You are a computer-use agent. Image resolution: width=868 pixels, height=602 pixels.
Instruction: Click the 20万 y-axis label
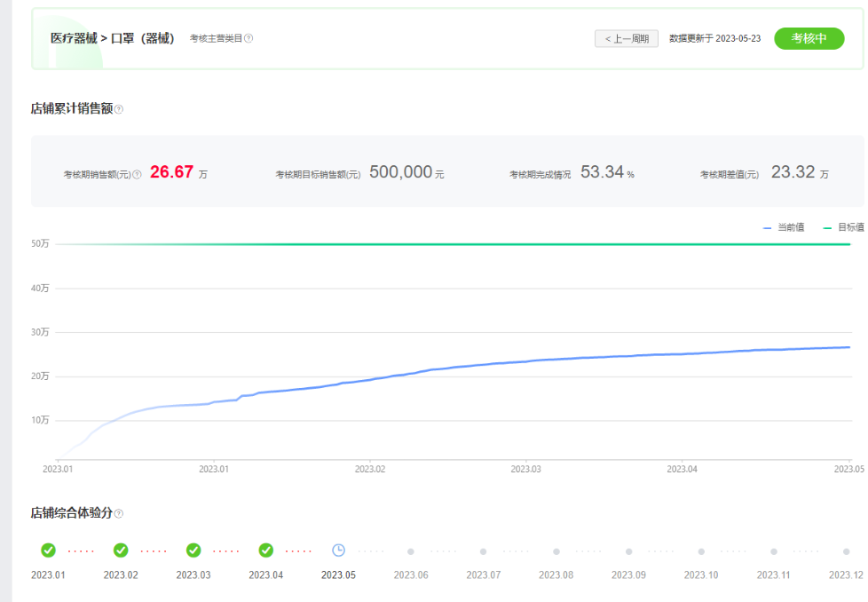(40, 376)
